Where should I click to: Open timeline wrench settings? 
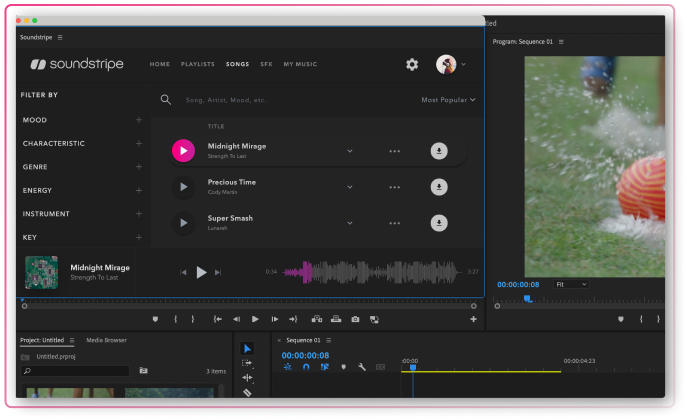point(362,367)
